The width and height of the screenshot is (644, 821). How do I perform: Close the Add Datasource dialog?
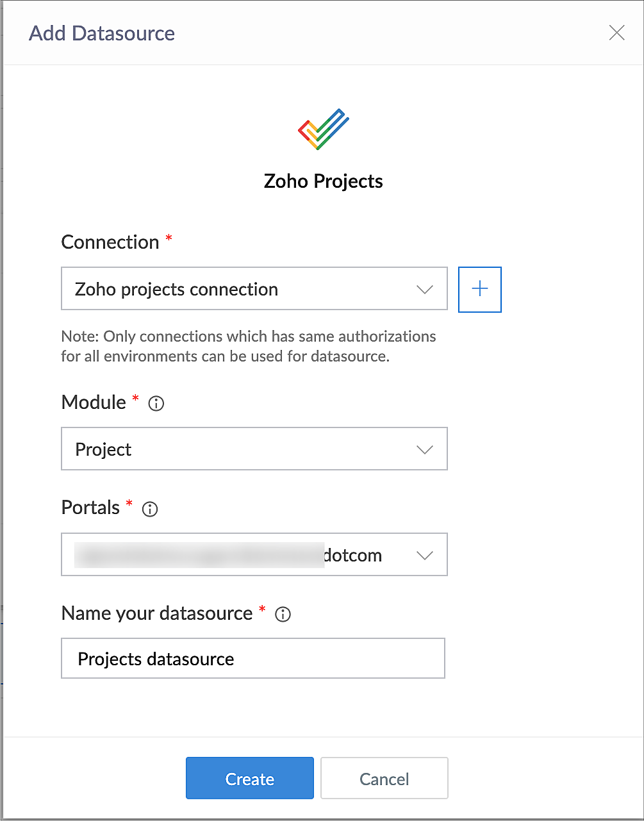tap(616, 33)
